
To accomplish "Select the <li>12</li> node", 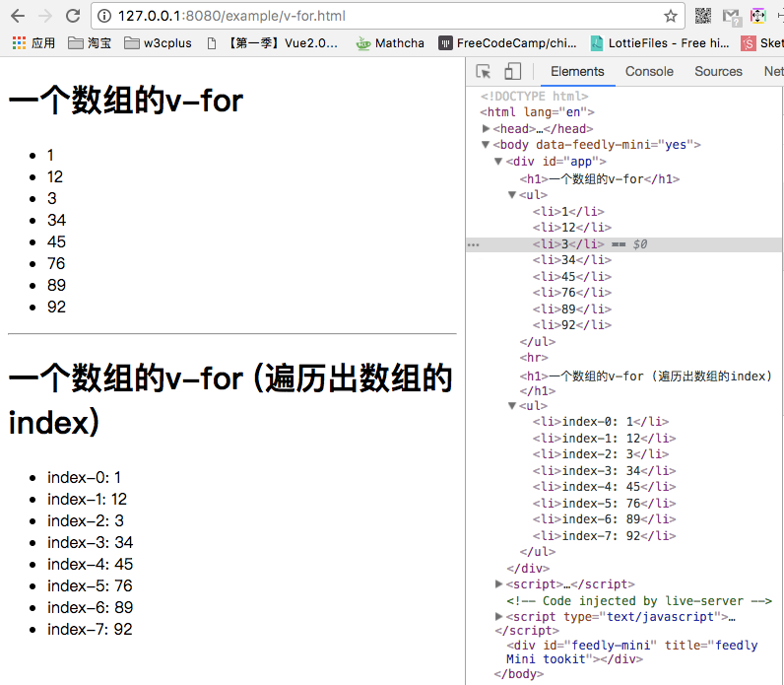I will coord(572,228).
